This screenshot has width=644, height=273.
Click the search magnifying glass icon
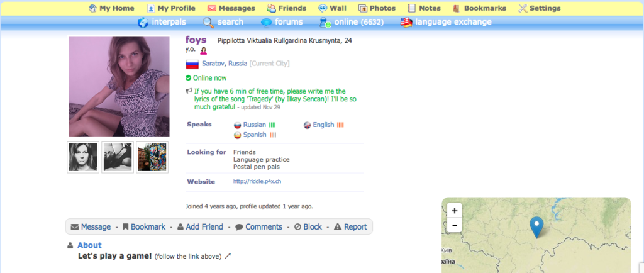coord(209,23)
